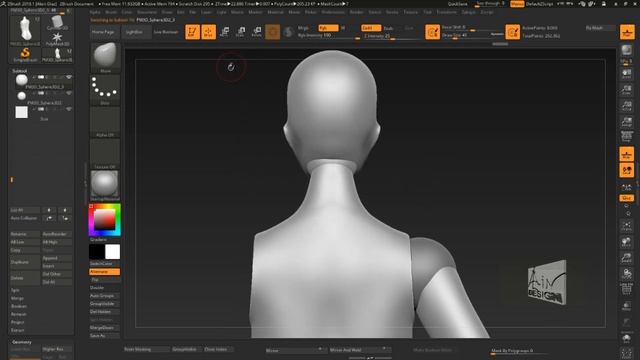
Task: Click the Append subtool button
Action: point(57,258)
